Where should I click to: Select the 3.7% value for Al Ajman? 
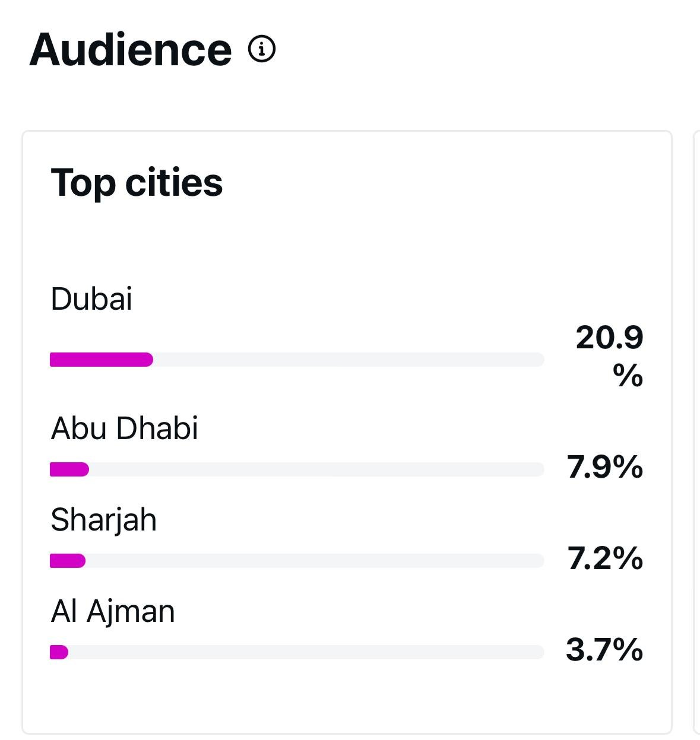[x=604, y=650]
